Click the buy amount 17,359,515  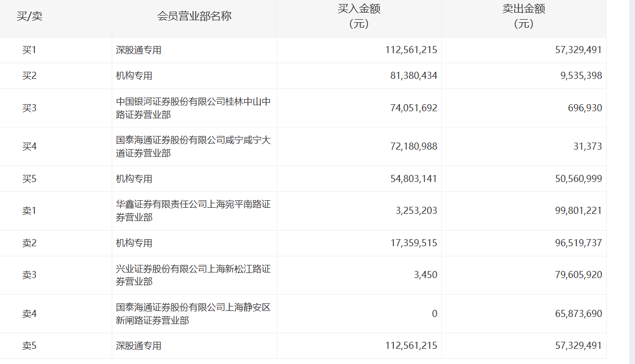(414, 243)
